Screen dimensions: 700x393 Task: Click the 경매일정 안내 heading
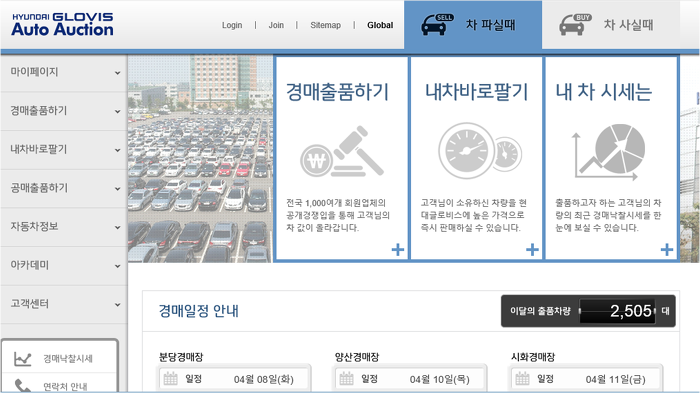(199, 311)
